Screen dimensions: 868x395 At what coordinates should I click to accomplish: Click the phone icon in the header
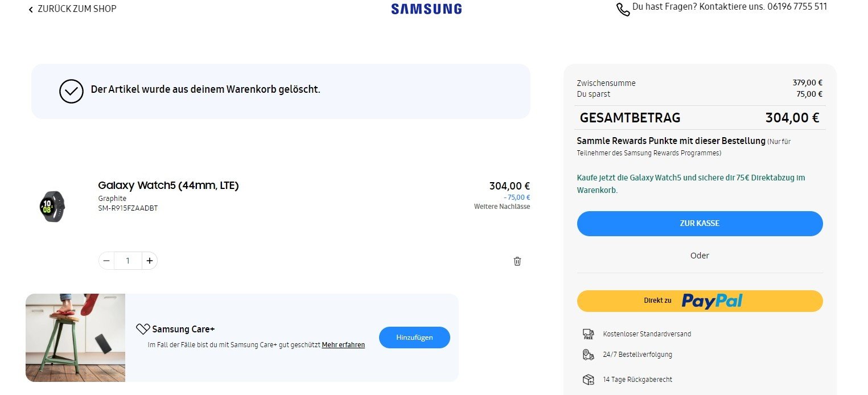623,9
